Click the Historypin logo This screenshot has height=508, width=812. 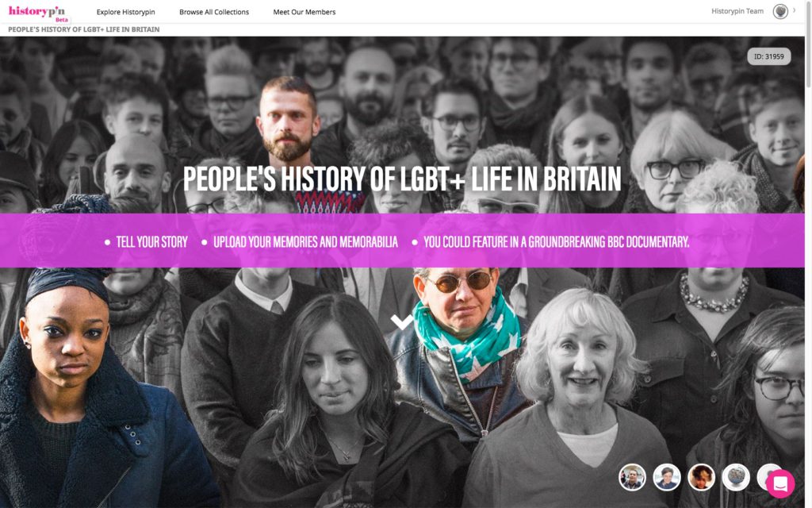coord(36,11)
